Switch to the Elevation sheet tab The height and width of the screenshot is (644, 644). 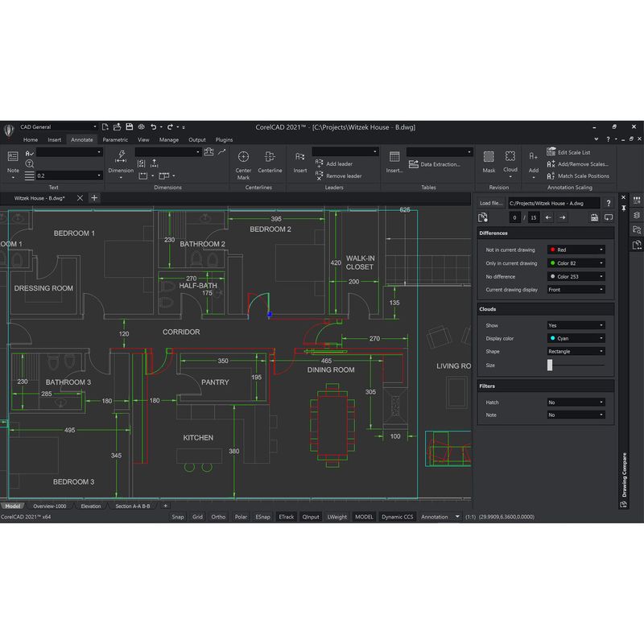[x=91, y=506]
